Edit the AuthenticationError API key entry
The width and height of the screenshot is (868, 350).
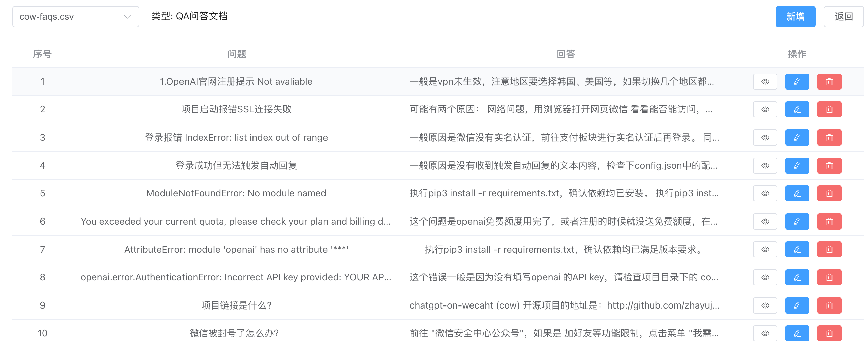pos(797,277)
